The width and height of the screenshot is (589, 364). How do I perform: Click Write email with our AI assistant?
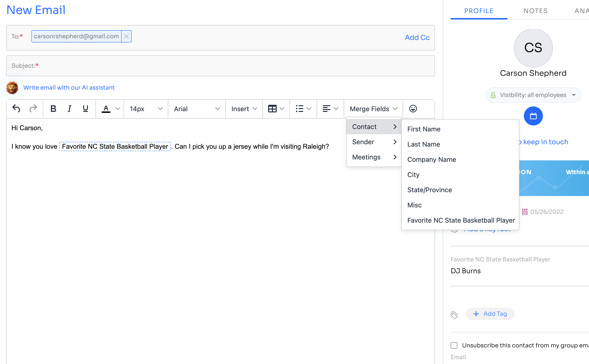click(69, 87)
